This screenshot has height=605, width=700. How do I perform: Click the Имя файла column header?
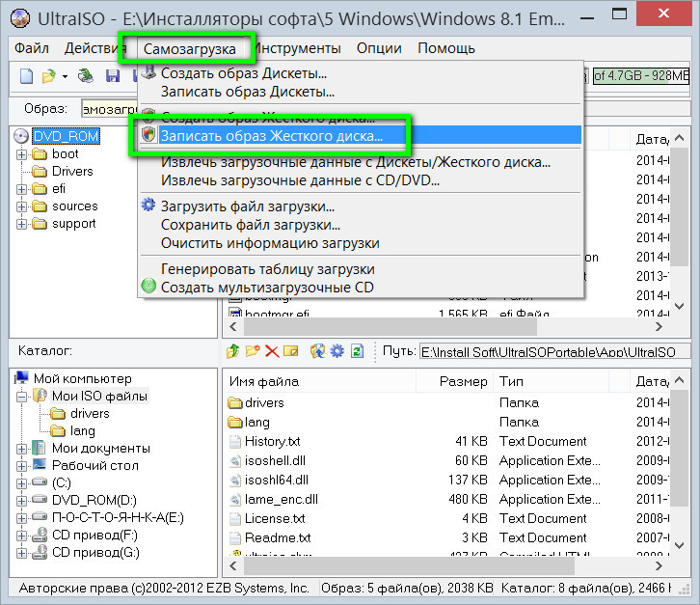click(x=319, y=381)
